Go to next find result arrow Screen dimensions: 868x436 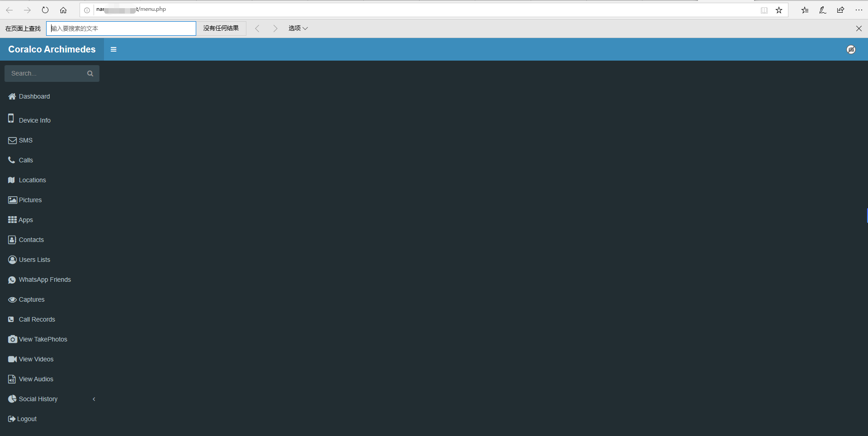pyautogui.click(x=275, y=28)
